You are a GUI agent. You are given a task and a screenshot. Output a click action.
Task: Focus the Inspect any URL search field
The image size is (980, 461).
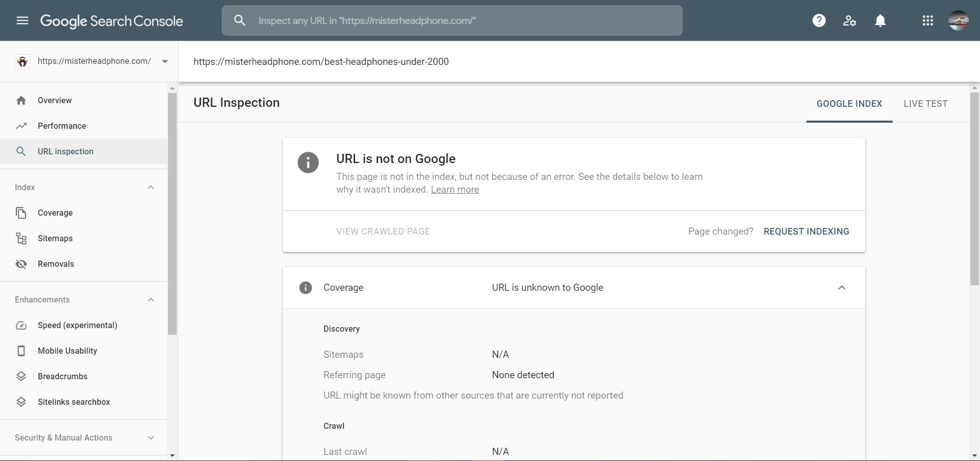[x=452, y=20]
